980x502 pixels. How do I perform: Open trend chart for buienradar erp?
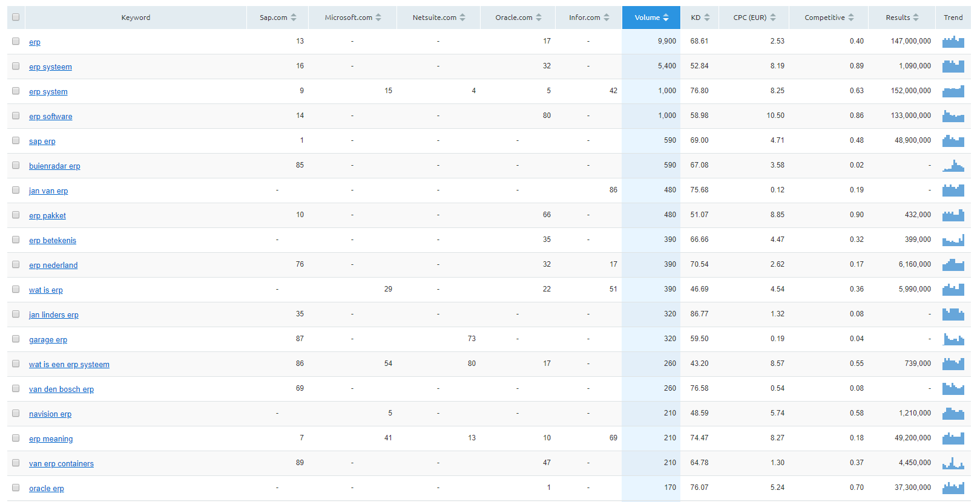pos(953,166)
